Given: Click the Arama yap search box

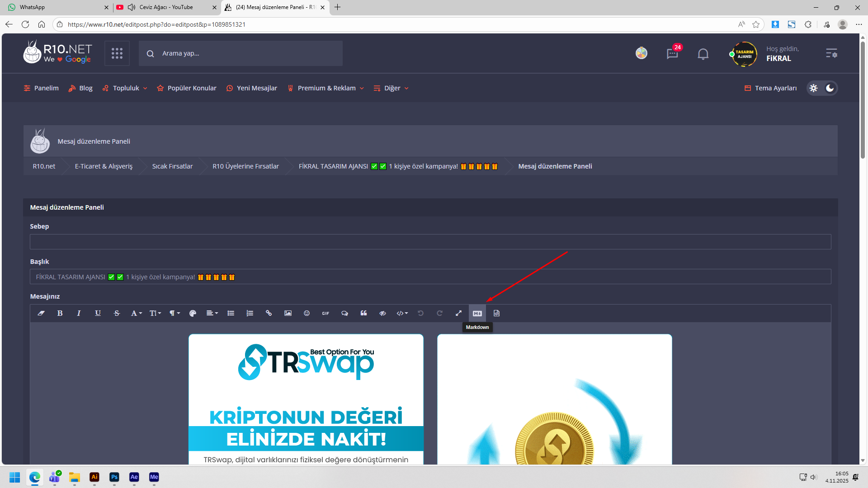Looking at the screenshot, I should tap(241, 53).
